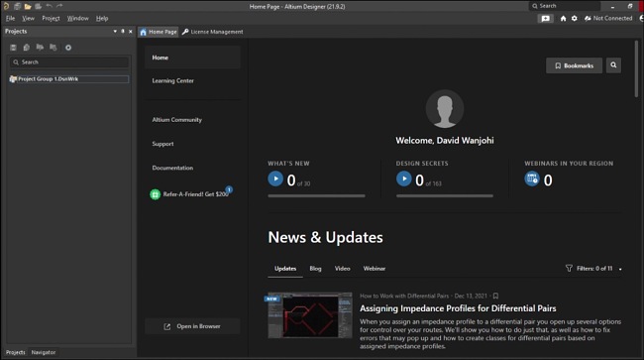This screenshot has height=360, width=644.
Task: Click the home icon in top-right toolbar
Action: [563, 19]
